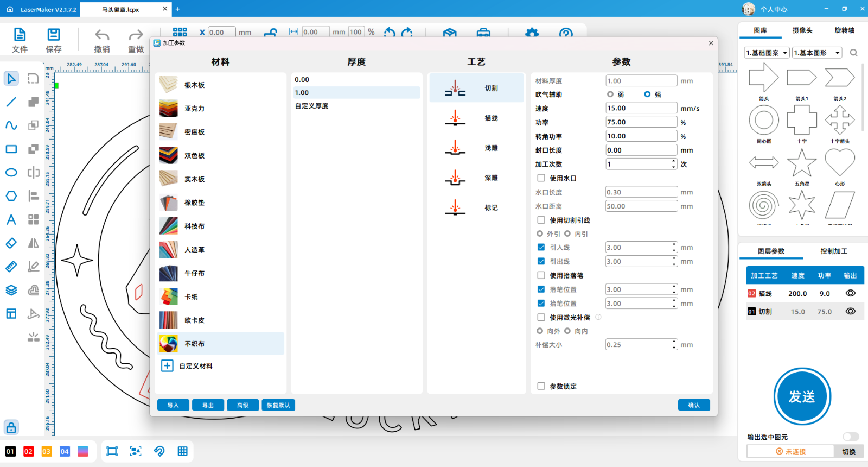Click the 确认 button
The height and width of the screenshot is (467, 868).
693,405
